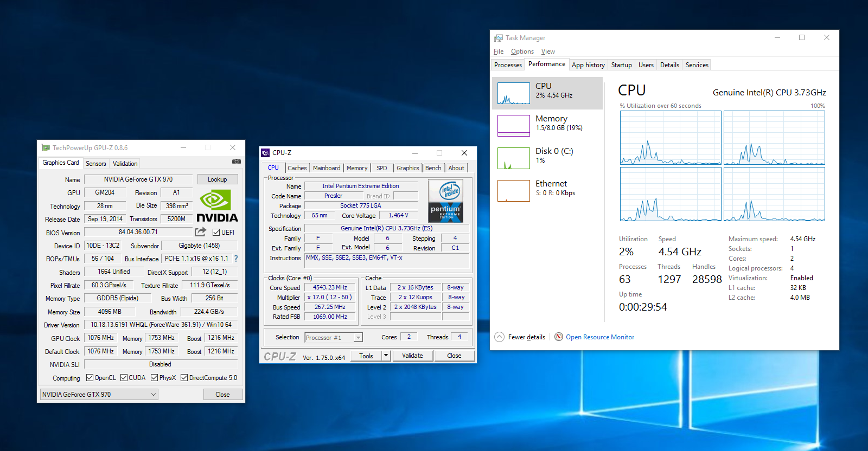Open the Memory tab in CPU-Z
Image resolution: width=868 pixels, height=451 pixels.
357,168
